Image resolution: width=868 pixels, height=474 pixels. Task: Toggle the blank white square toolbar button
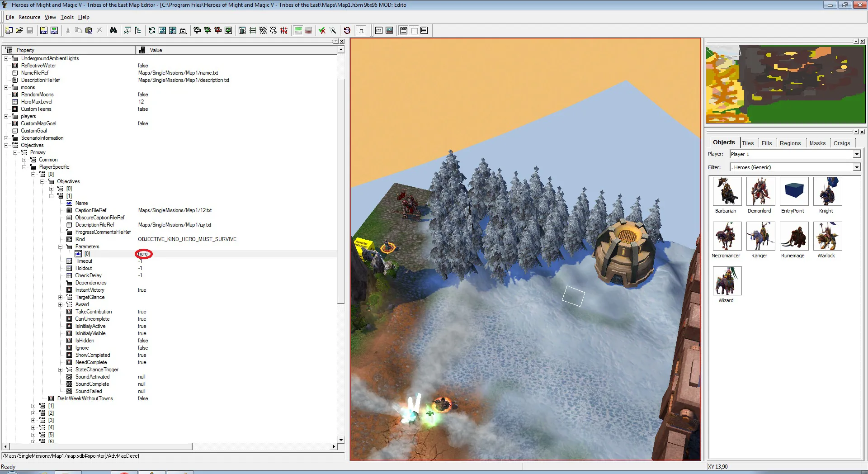click(414, 30)
